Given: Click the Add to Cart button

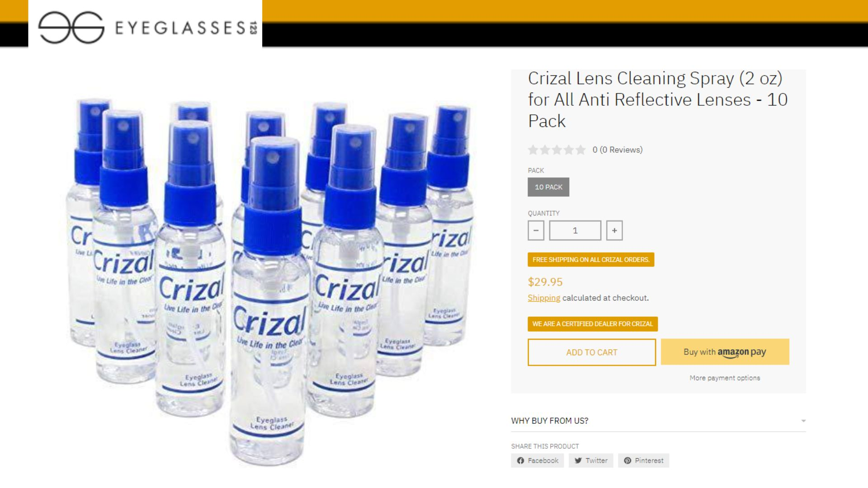Looking at the screenshot, I should 591,352.
